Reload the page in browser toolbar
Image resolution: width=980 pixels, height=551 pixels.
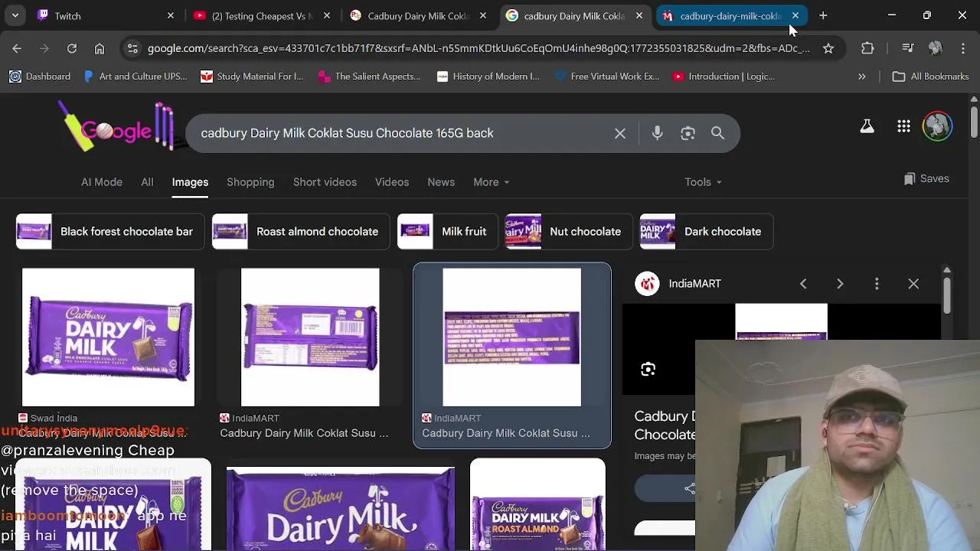(x=72, y=48)
